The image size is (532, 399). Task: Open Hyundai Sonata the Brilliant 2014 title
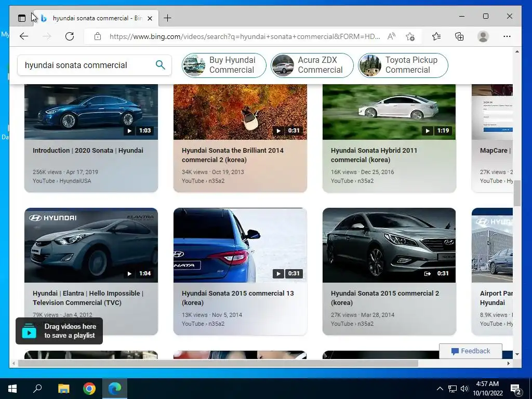click(x=232, y=155)
